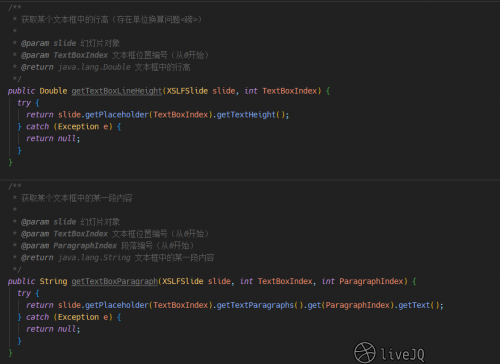This screenshot has width=500, height=364.
Task: Click the try keyword inside getTextBoxLineHeight
Action: pyautogui.click(x=24, y=103)
